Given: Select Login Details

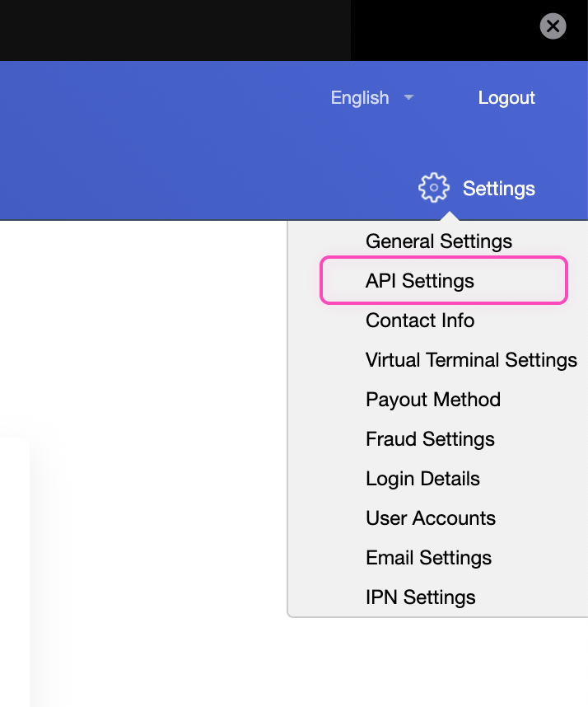Looking at the screenshot, I should pos(422,479).
